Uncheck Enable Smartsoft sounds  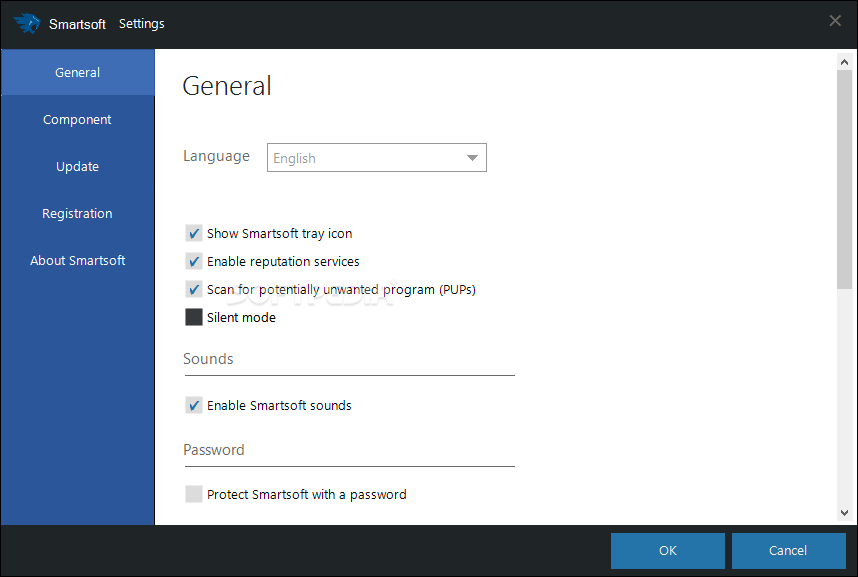[x=194, y=405]
